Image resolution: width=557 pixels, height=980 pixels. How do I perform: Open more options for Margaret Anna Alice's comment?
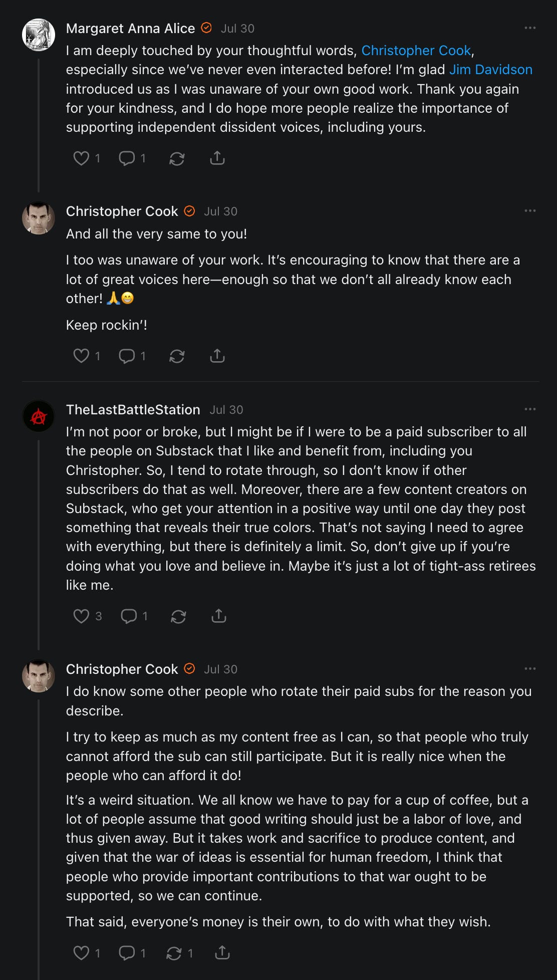530,28
